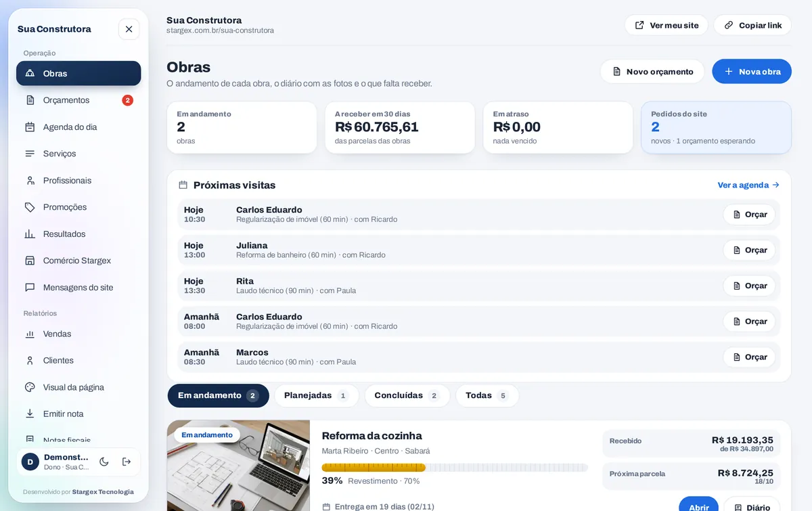This screenshot has width=812, height=511.
Task: Toggle dark mode with the moon icon
Action: [x=104, y=462]
